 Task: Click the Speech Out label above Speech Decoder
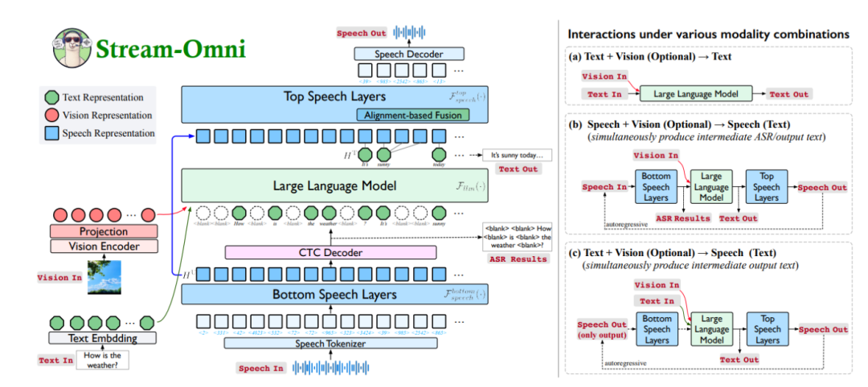[362, 33]
